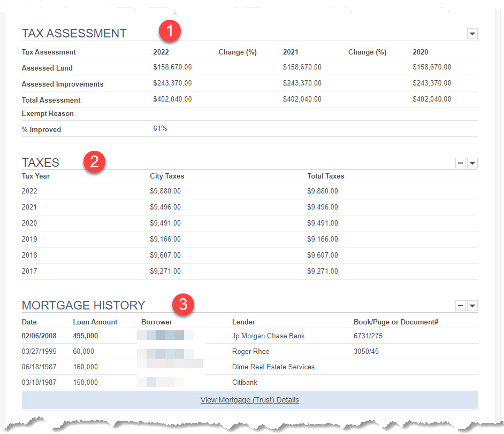The width and height of the screenshot is (504, 434).
Task: Open the TAX ASSESSMENT dropdown arrow
Action: [472, 34]
